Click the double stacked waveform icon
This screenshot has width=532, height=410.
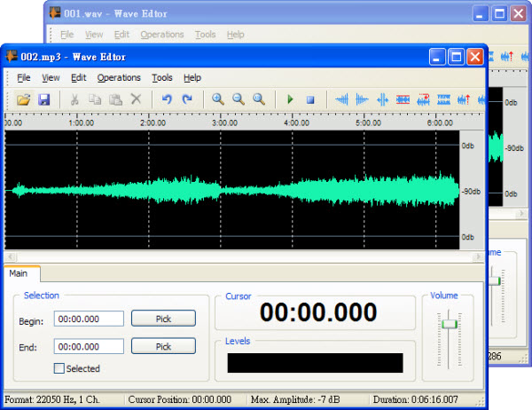click(443, 99)
